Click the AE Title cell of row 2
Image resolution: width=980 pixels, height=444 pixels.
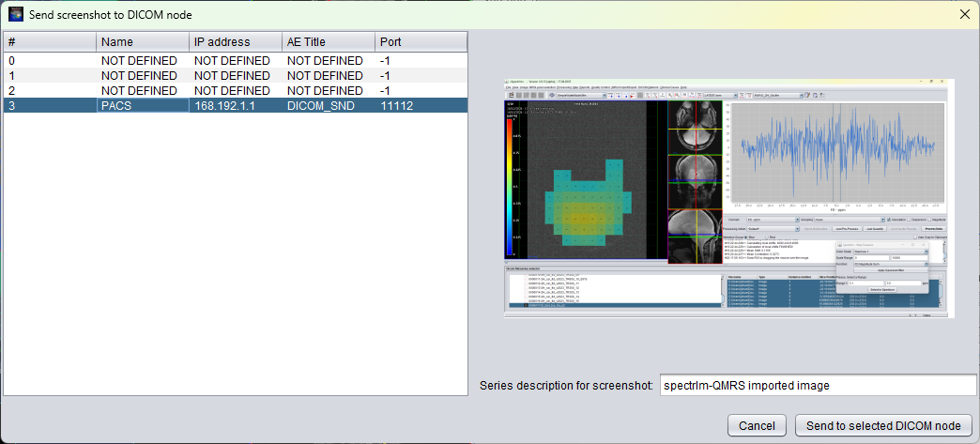[329, 91]
